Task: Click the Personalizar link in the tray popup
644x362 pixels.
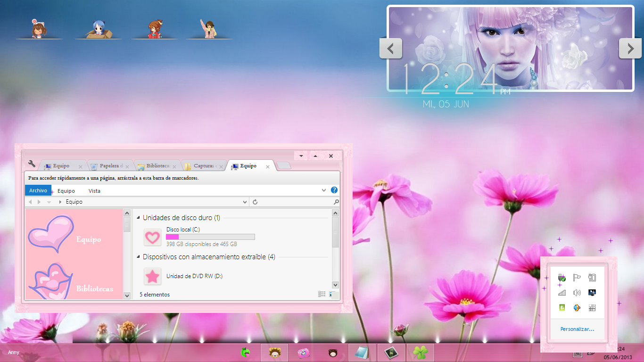Action: [577, 329]
